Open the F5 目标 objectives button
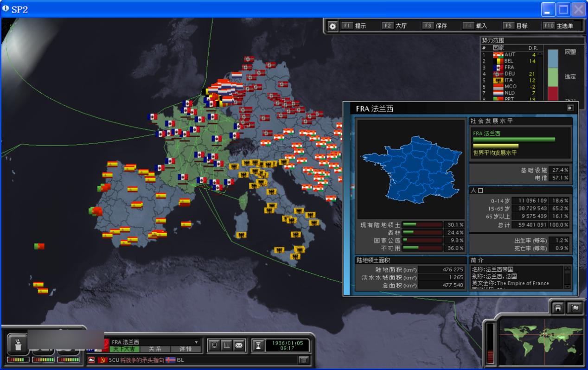 516,26
